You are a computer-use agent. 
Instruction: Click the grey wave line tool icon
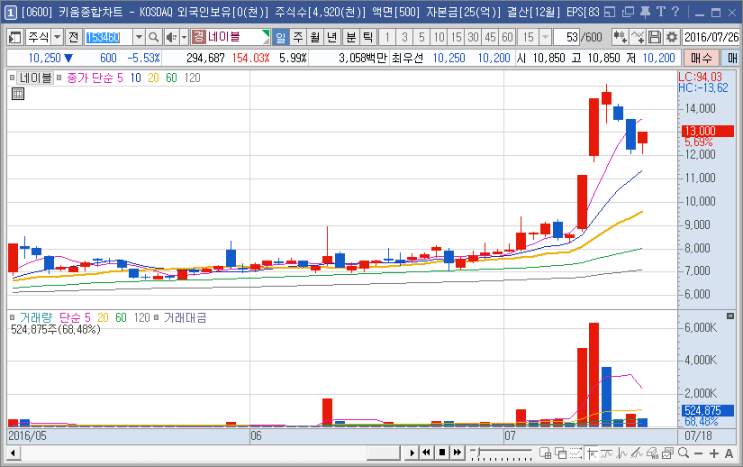622,453
